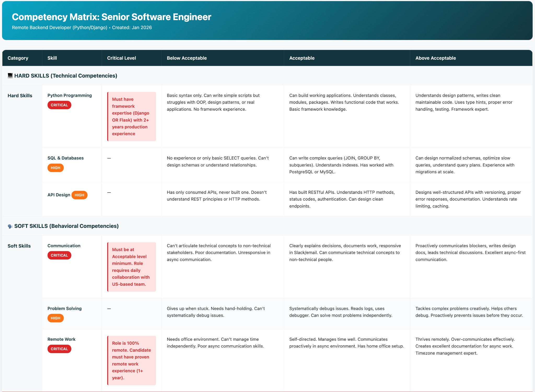Select the CRITICAL badge on Python Programming

tap(59, 105)
